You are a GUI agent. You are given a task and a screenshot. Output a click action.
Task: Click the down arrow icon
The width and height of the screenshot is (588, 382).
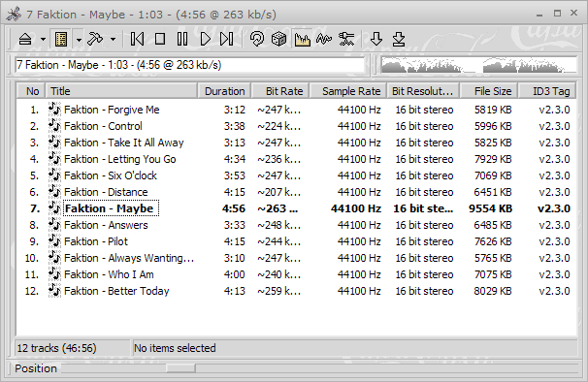tap(376, 39)
